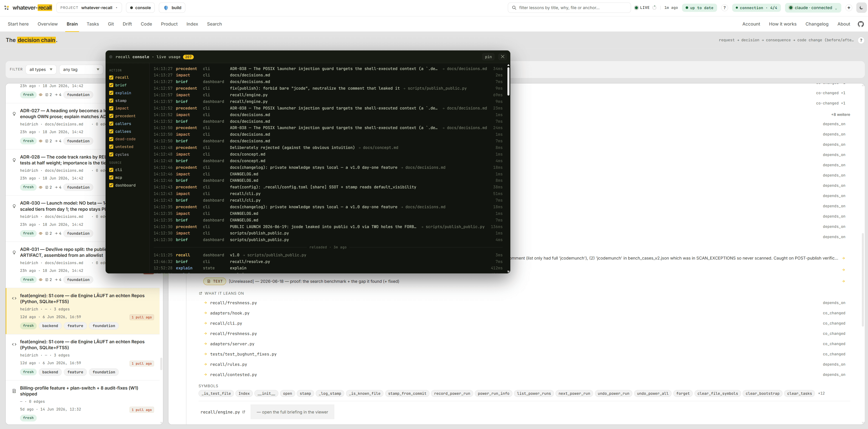
Task: Click the whatever-recall logo icon
Action: point(6,8)
